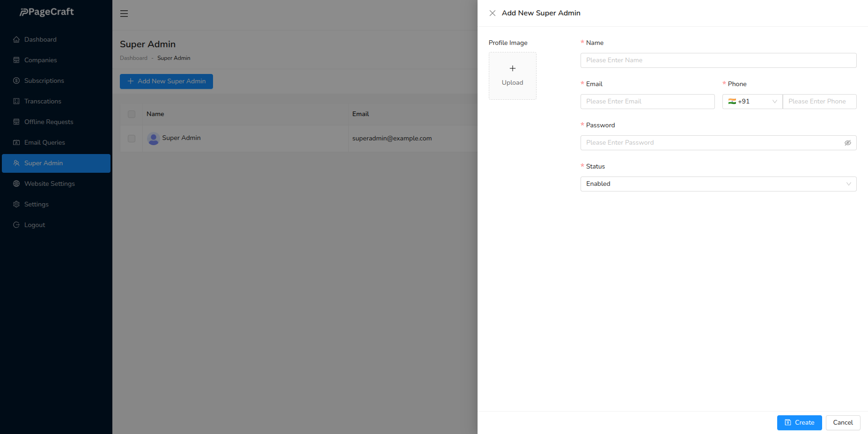The image size is (868, 434).
Task: Go to Subscriptions in sidebar menu
Action: coord(44,81)
